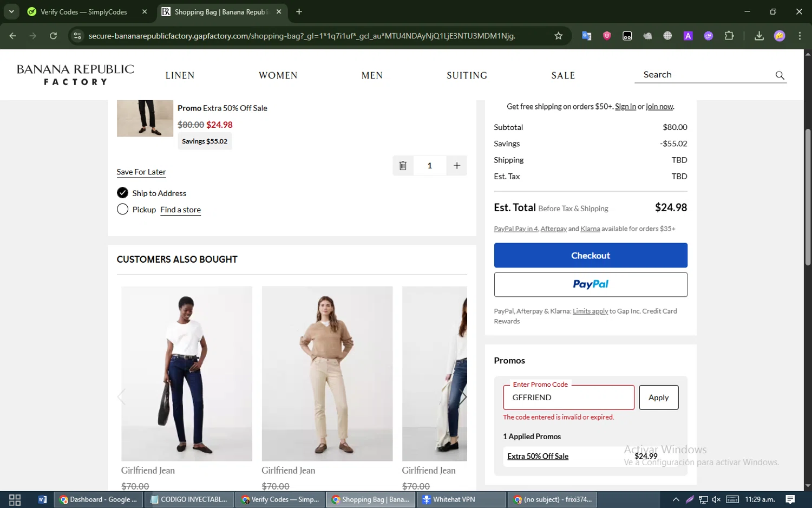Image resolution: width=812 pixels, height=508 pixels.
Task: Open first Girlfriend Jean product image
Action: tap(187, 374)
